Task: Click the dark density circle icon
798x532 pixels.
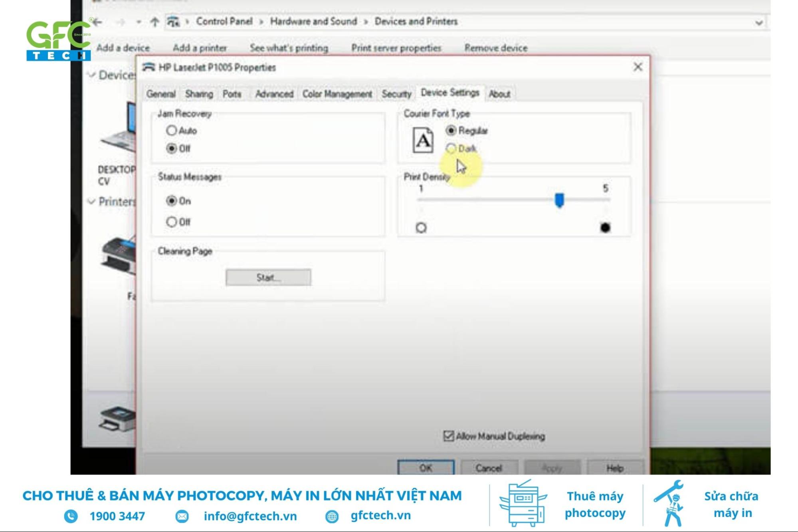Action: tap(605, 227)
